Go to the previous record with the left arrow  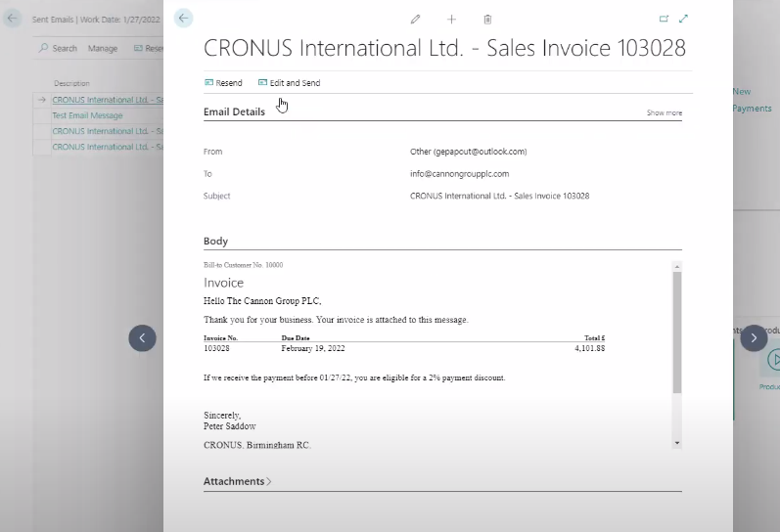[142, 338]
